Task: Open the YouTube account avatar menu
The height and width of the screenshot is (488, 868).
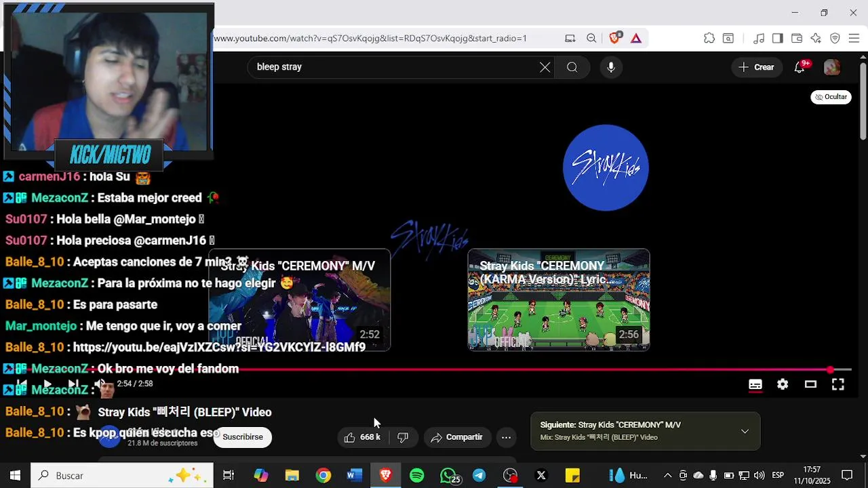Action: click(832, 67)
